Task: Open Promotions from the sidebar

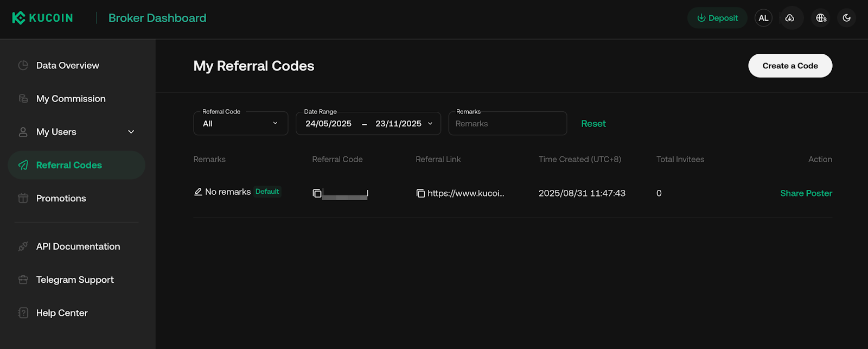Action: 61,198
